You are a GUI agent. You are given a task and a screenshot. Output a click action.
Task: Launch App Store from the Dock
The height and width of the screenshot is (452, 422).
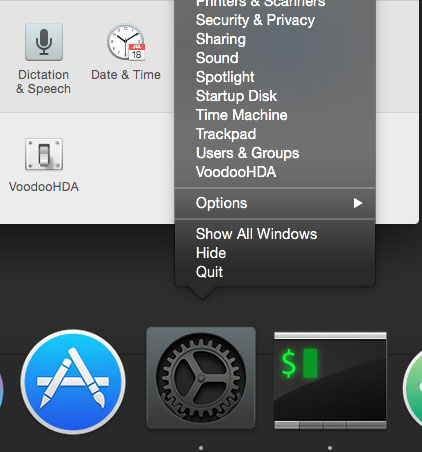(x=73, y=382)
